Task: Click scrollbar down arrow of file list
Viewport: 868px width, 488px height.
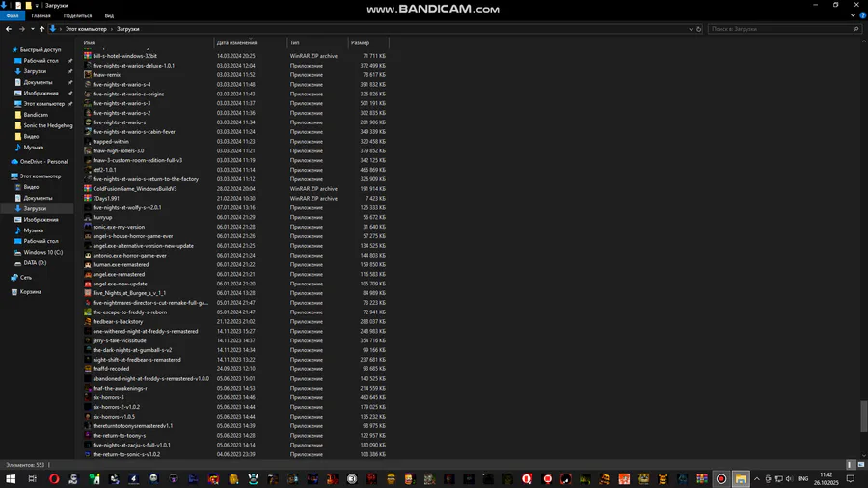Action: pos(863,456)
